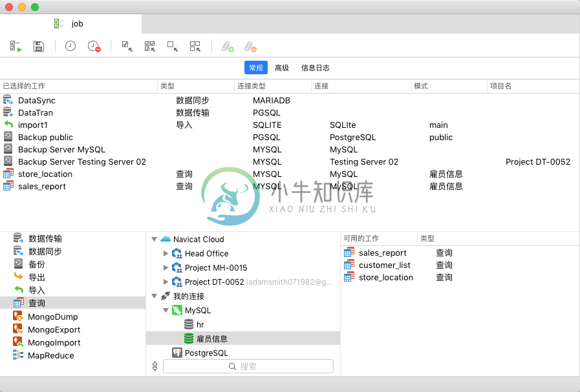Choose the MapReduce job type
Screen dimensions: 580x392
tap(73, 355)
